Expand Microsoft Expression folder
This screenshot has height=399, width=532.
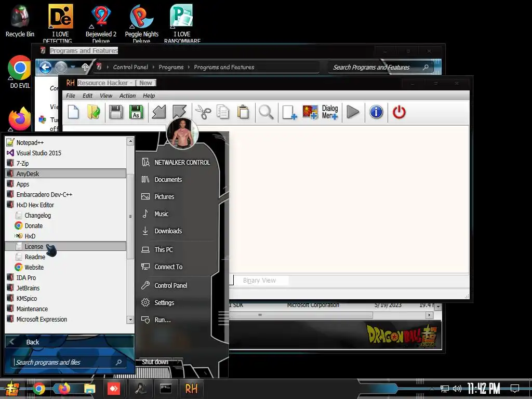tap(66, 320)
